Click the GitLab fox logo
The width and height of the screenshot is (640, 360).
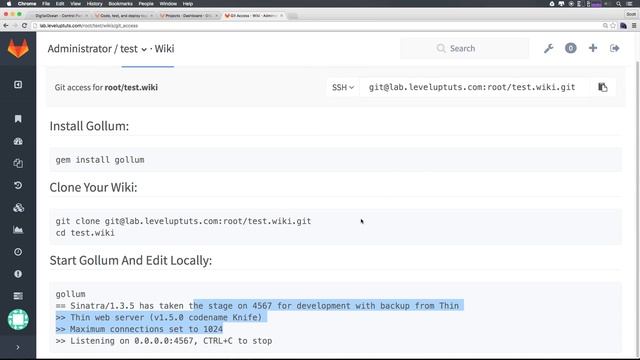coord(18,49)
